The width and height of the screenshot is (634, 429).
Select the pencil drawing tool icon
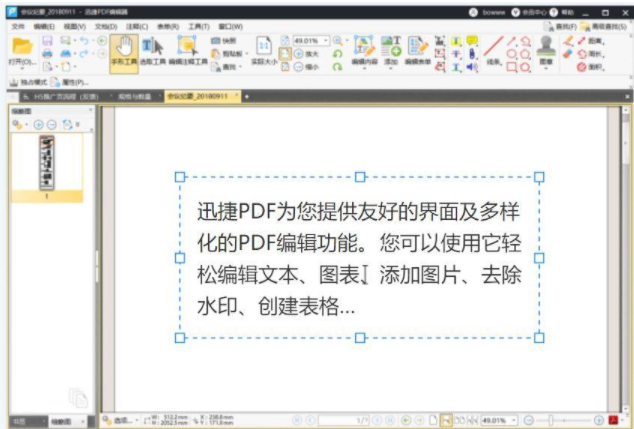pyautogui.click(x=568, y=40)
